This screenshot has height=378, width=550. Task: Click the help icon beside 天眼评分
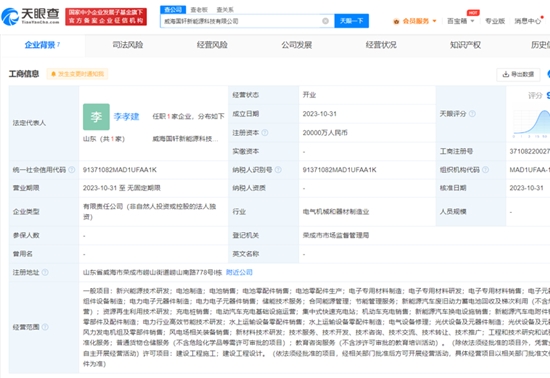point(472,114)
